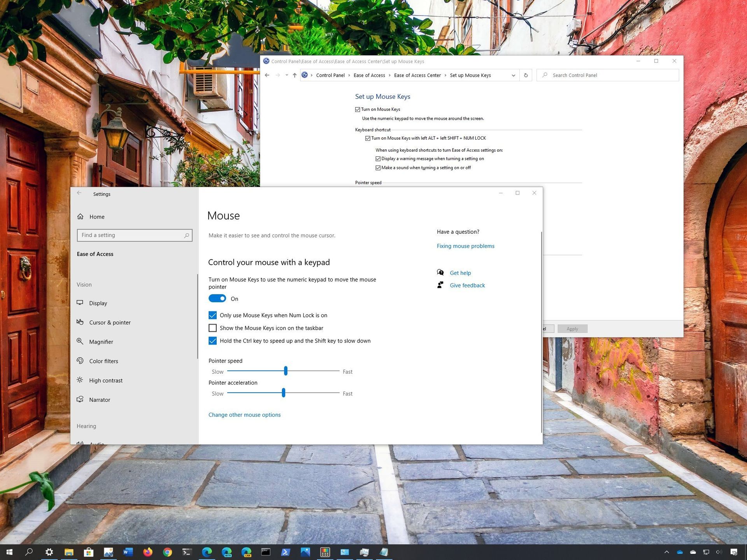
Task: Click the Give feedback icon
Action: click(x=440, y=285)
